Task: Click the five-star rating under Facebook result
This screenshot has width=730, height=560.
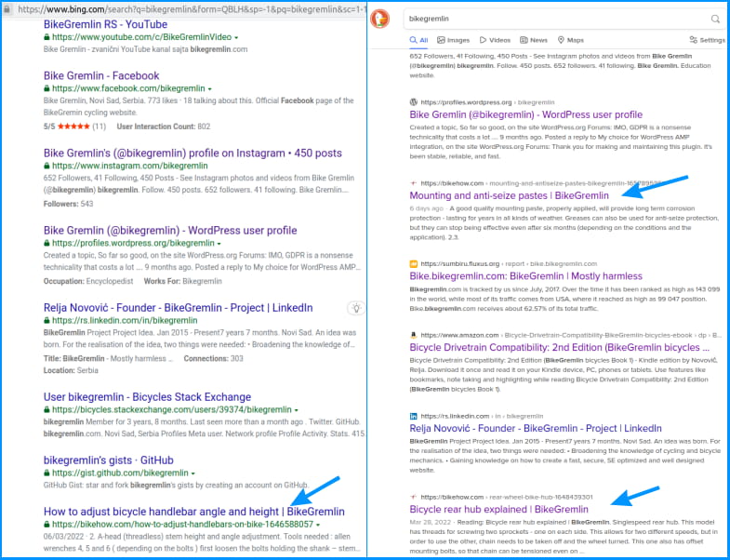Action: click(73, 127)
